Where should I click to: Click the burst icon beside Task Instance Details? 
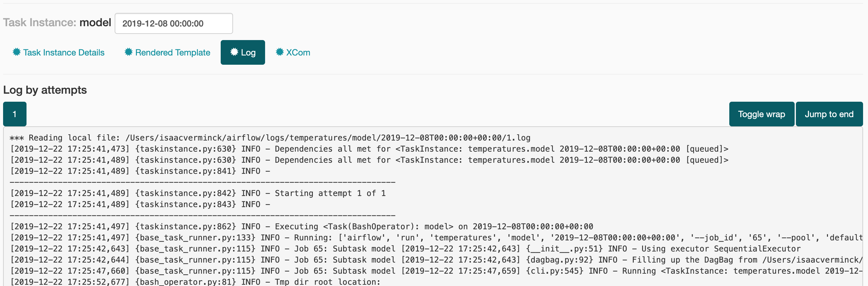click(x=17, y=52)
